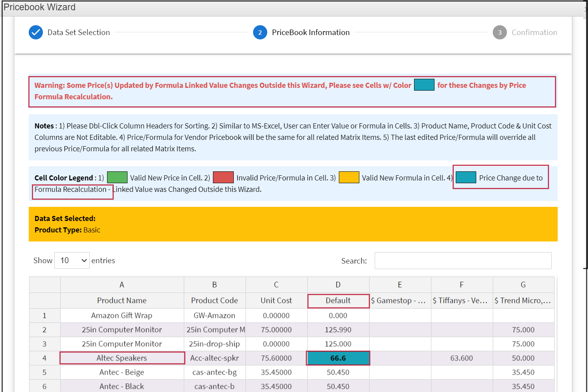Select row number 1
The width and height of the screenshot is (588, 392).
tap(44, 316)
